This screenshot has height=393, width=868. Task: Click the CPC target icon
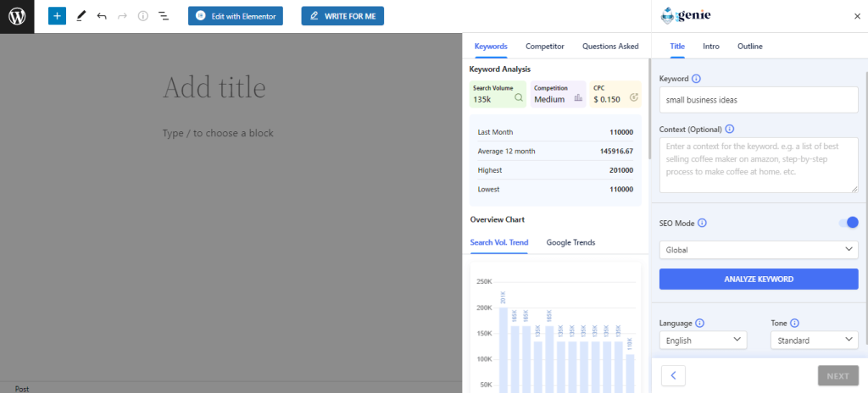coord(634,97)
